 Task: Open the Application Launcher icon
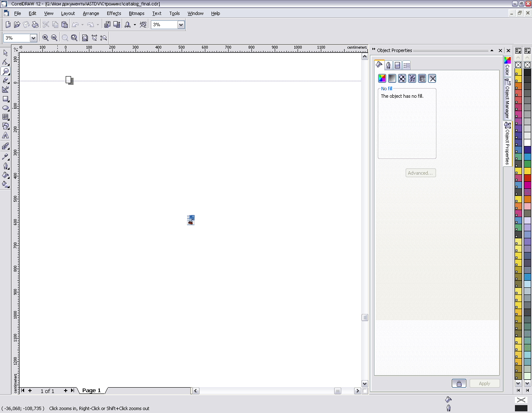[128, 25]
